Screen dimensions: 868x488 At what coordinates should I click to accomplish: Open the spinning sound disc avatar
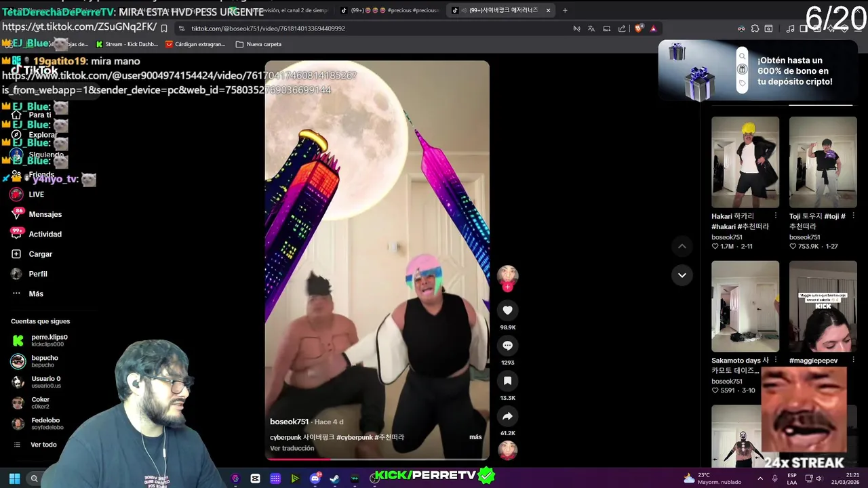tap(507, 449)
